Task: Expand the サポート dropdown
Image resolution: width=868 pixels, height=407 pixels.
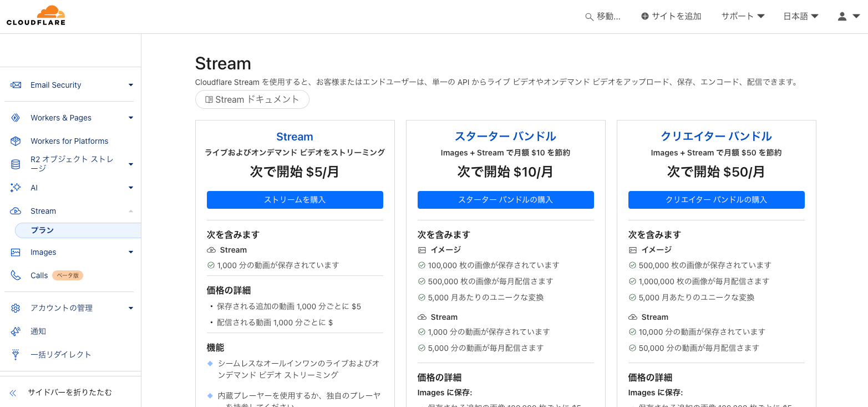Action: pyautogui.click(x=742, y=16)
